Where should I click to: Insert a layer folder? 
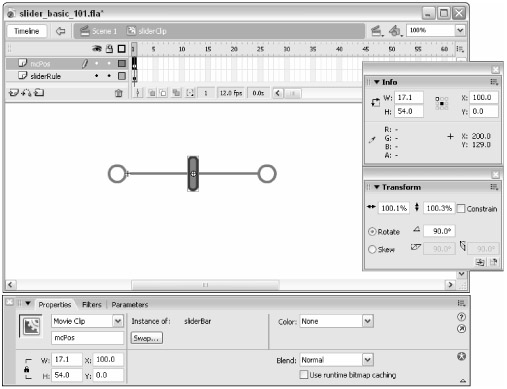point(39,92)
